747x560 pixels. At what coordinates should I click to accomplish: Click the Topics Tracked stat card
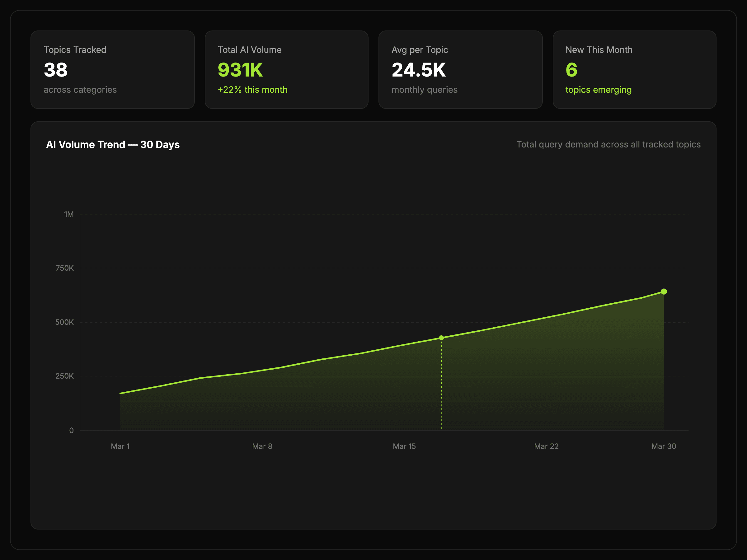[x=112, y=70]
